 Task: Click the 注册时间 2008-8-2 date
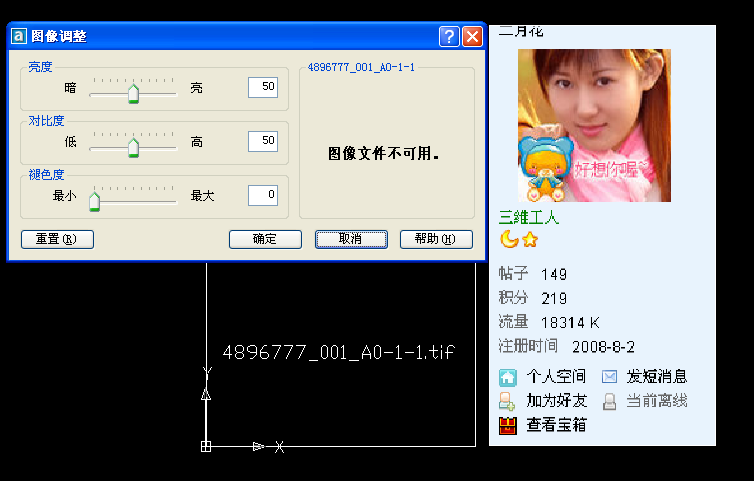tap(566, 346)
